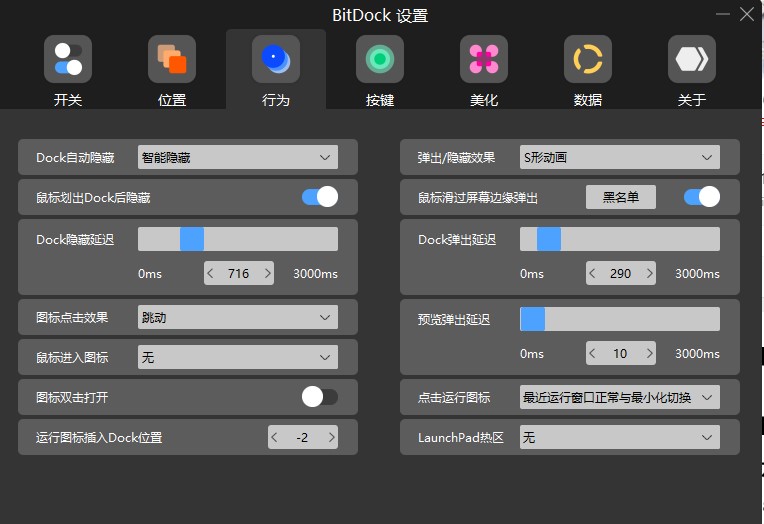Increase Dock弹出延迟 value 290

pyautogui.click(x=649, y=273)
